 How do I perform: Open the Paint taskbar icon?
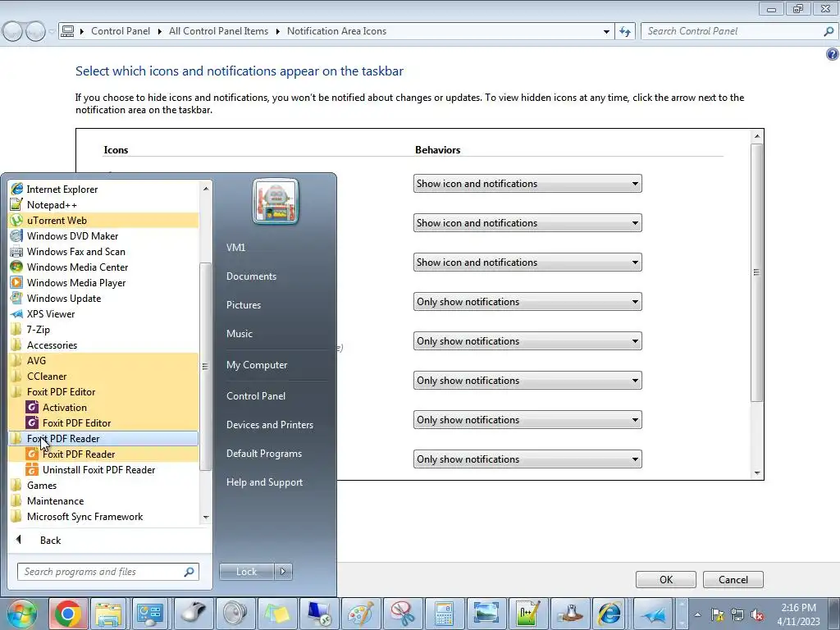point(361,614)
